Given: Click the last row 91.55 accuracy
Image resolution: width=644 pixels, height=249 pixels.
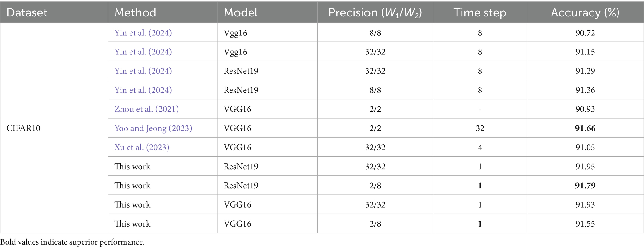Looking at the screenshot, I should tap(585, 224).
